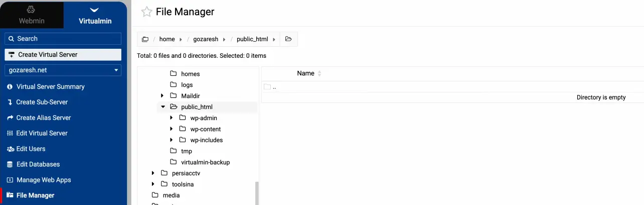Expand the Maildir folder tree node
The width and height of the screenshot is (644, 205).
162,95
